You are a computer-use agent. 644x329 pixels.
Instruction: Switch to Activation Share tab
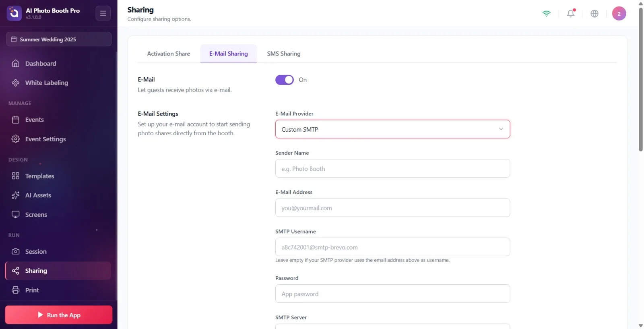pos(169,54)
